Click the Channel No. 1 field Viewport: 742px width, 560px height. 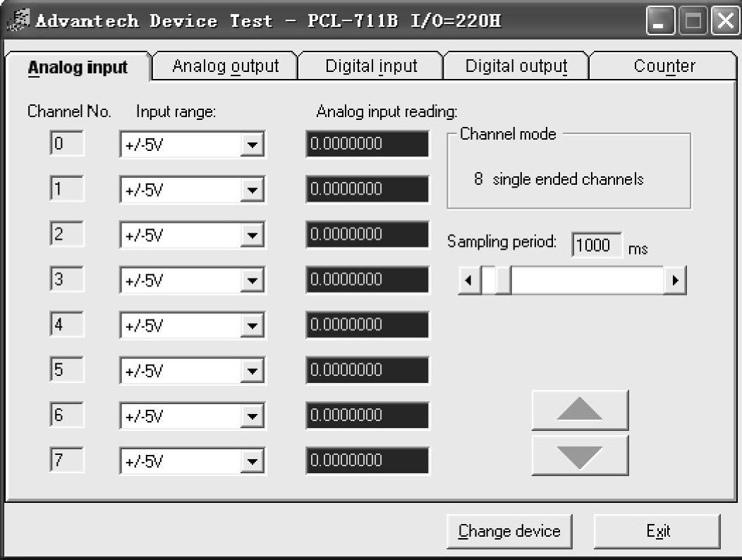67,188
